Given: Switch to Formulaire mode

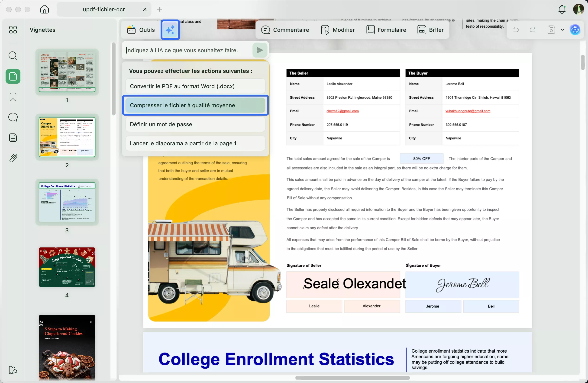Looking at the screenshot, I should pyautogui.click(x=386, y=30).
